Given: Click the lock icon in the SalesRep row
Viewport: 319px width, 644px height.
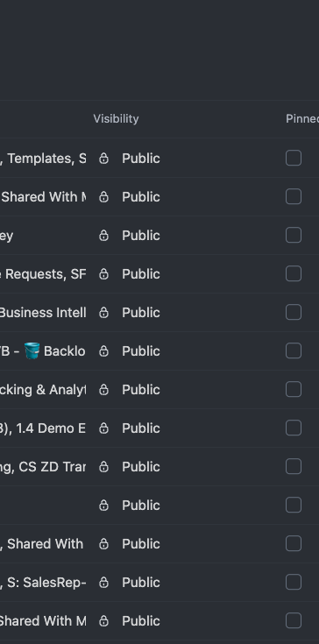Looking at the screenshot, I should pyautogui.click(x=104, y=583).
